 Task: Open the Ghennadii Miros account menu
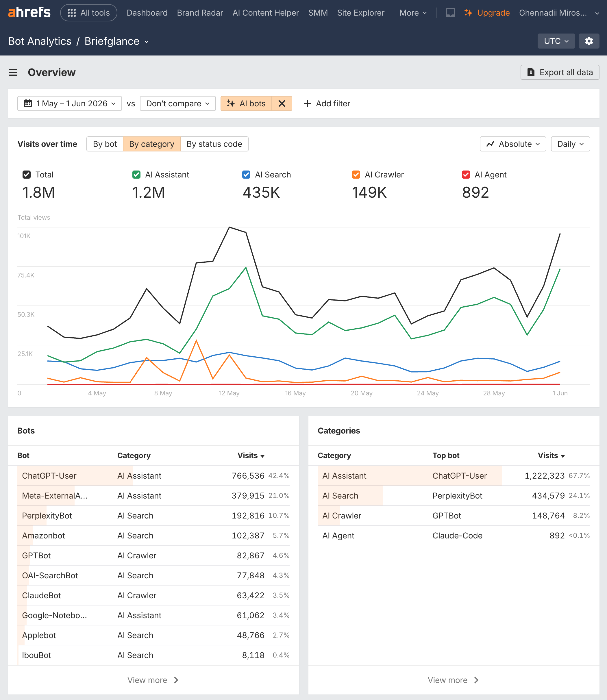tap(559, 13)
